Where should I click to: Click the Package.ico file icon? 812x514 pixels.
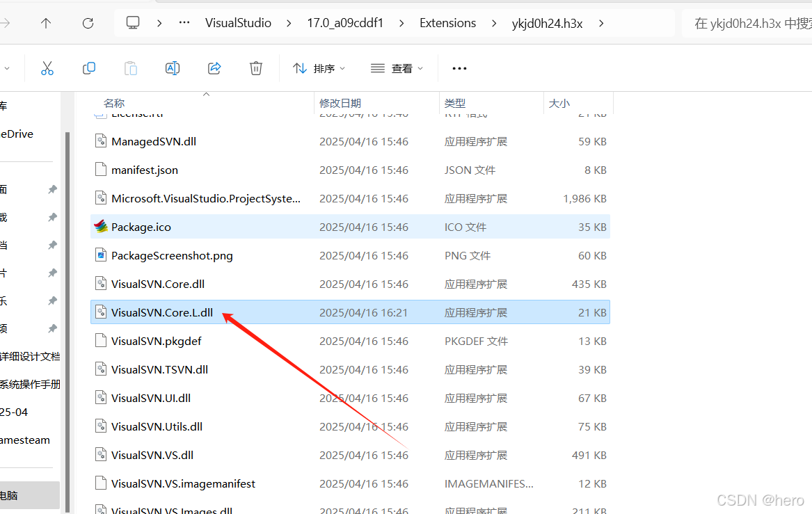coord(101,227)
